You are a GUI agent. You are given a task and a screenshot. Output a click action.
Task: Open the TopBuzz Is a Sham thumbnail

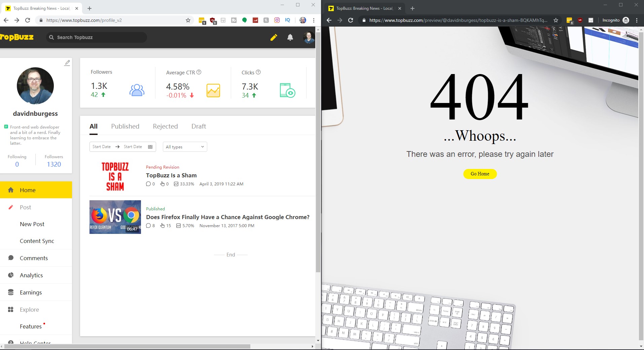pyautogui.click(x=115, y=177)
